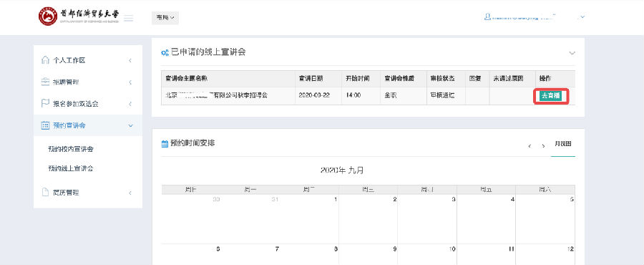This screenshot has height=265, width=644.
Task: Open the 布局 layout dropdown
Action: click(x=165, y=18)
